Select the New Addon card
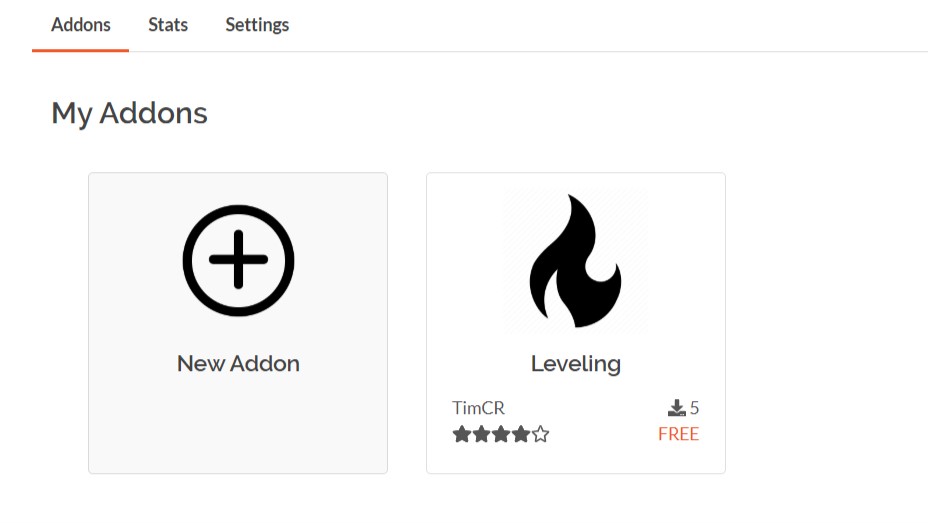This screenshot has width=928, height=523. coord(238,323)
